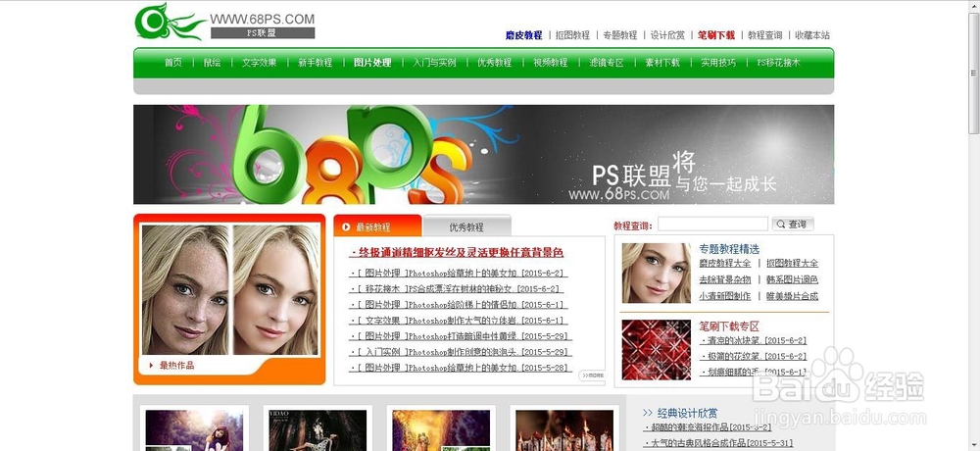Open 素材下载 in the navigation bar
Image resolution: width=980 pixels, height=451 pixels.
tap(662, 63)
